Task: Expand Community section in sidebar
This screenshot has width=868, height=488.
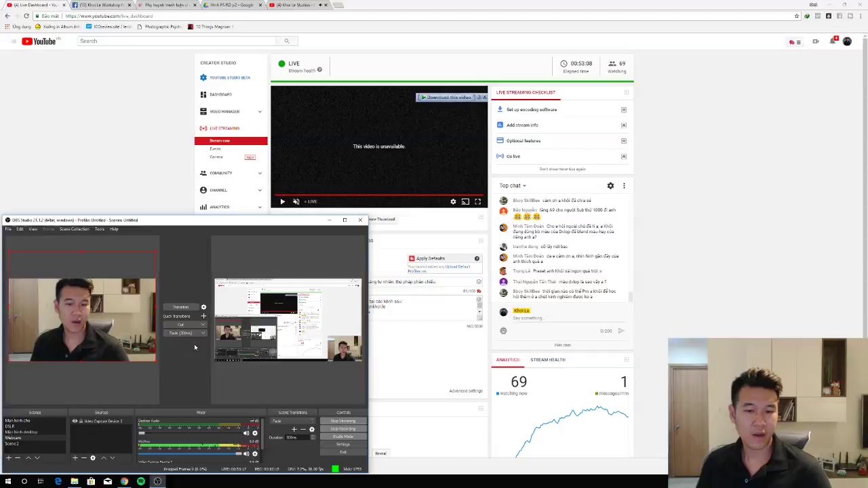Action: point(260,174)
